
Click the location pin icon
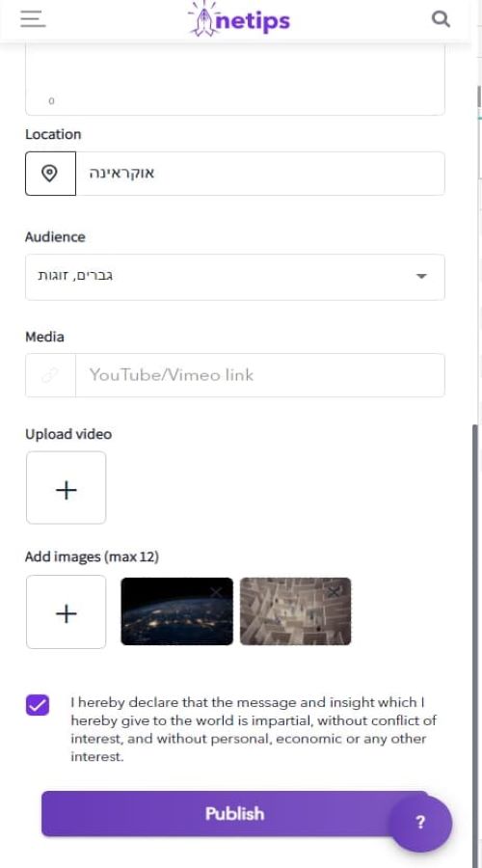tap(50, 174)
